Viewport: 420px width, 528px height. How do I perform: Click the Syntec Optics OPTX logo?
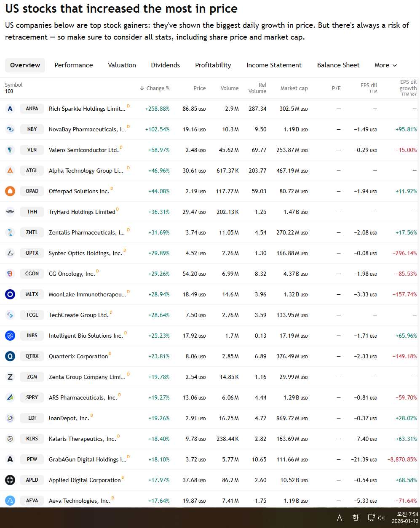tap(10, 253)
